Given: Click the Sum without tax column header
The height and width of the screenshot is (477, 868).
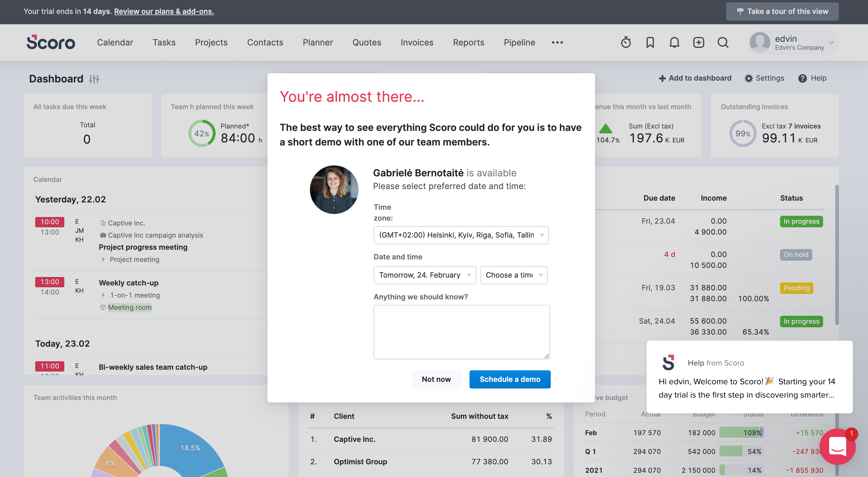Looking at the screenshot, I should pos(479,416).
